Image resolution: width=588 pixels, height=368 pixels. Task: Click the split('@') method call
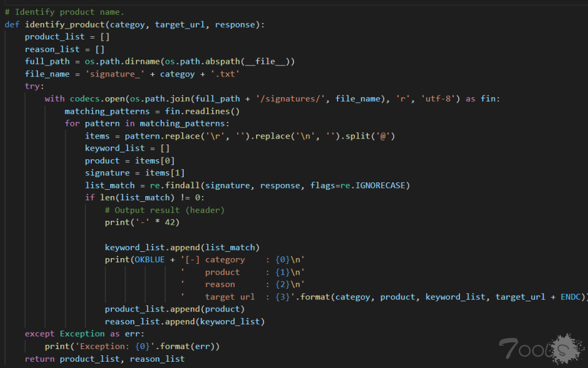(373, 136)
